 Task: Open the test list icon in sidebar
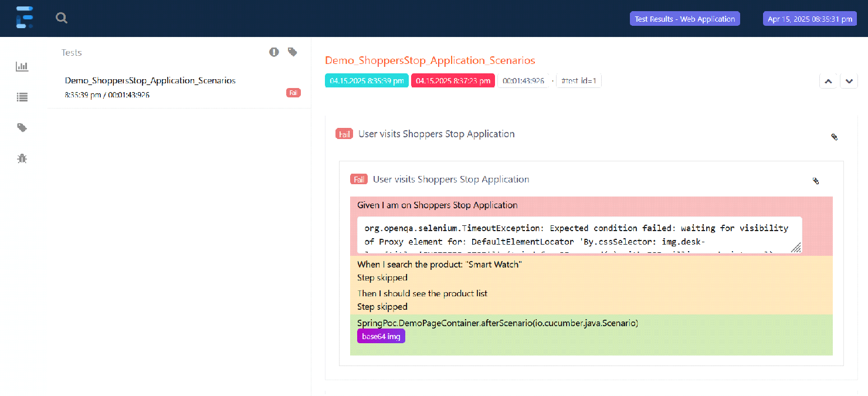point(22,97)
